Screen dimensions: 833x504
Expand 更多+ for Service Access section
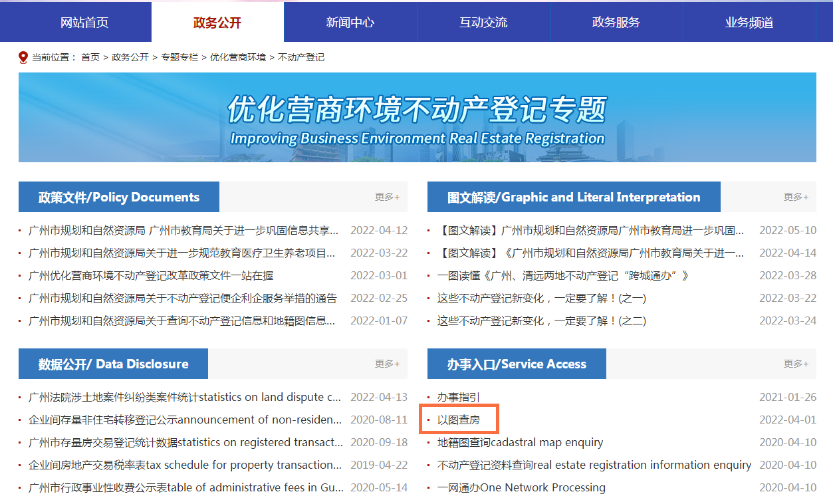pyautogui.click(x=796, y=364)
